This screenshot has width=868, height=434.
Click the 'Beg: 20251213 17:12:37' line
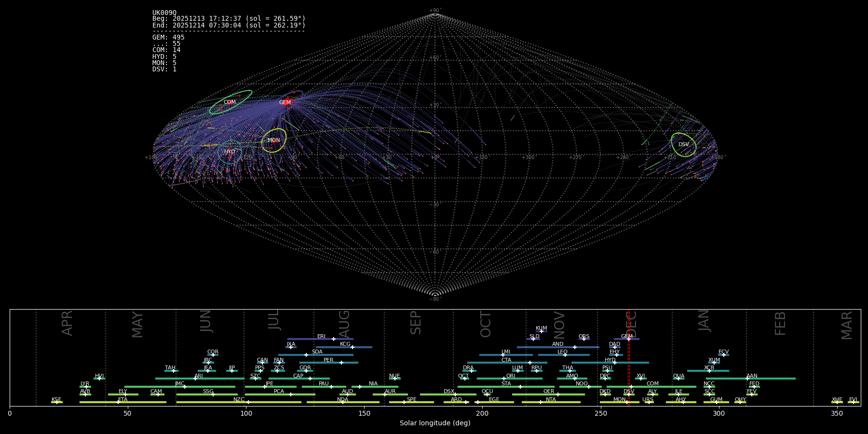coord(229,19)
